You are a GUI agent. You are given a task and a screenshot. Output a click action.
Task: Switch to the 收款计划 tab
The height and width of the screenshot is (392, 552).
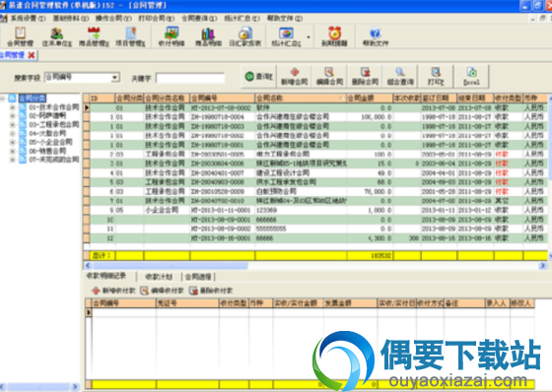click(x=159, y=277)
